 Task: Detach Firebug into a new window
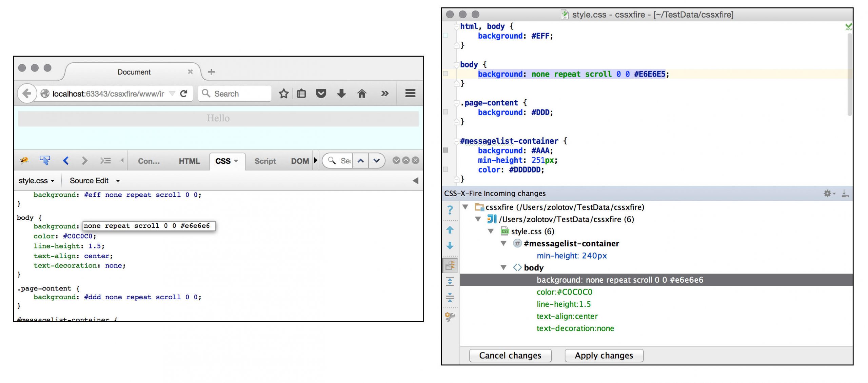click(x=406, y=160)
